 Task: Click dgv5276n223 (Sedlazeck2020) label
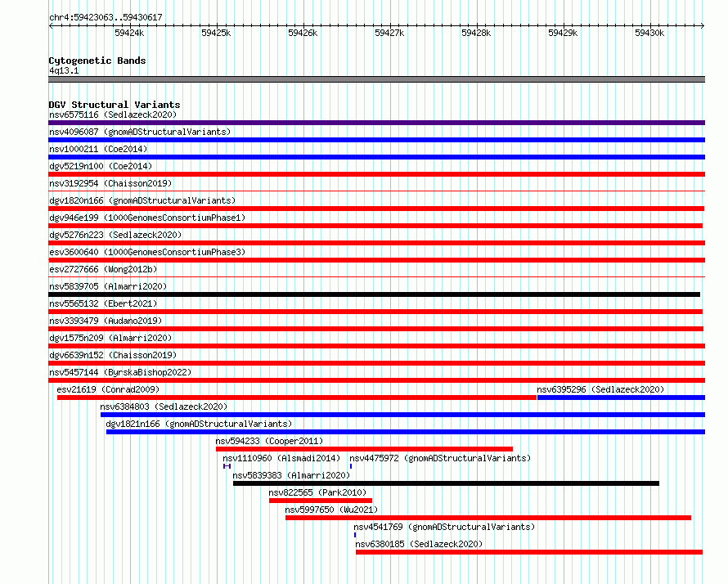115,235
